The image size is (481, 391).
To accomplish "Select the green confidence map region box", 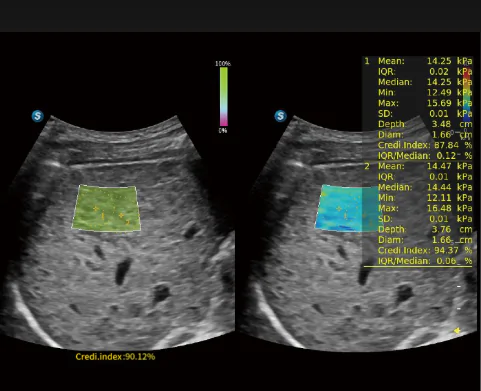I will click(x=106, y=208).
